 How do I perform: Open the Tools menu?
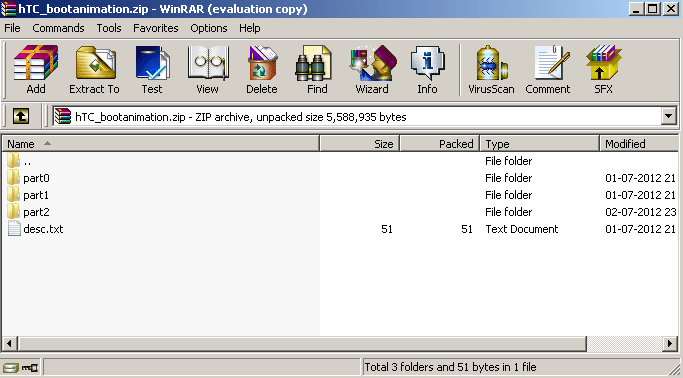(x=109, y=28)
